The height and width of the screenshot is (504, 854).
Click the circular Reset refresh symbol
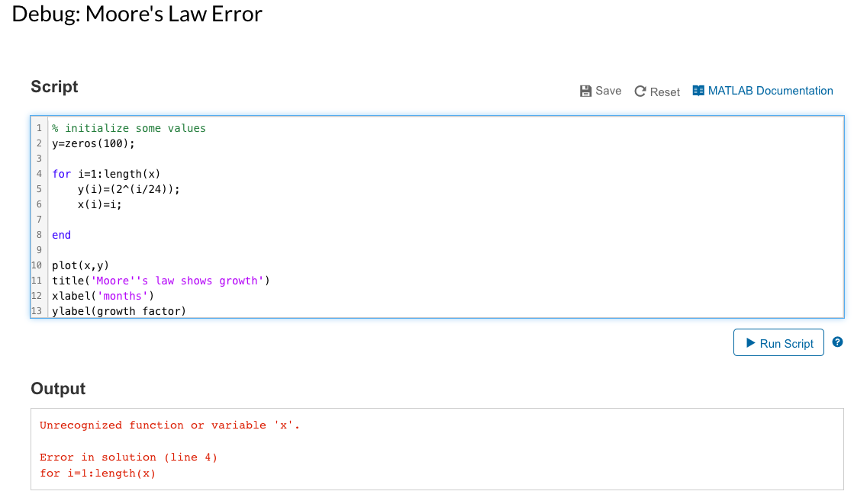(639, 90)
